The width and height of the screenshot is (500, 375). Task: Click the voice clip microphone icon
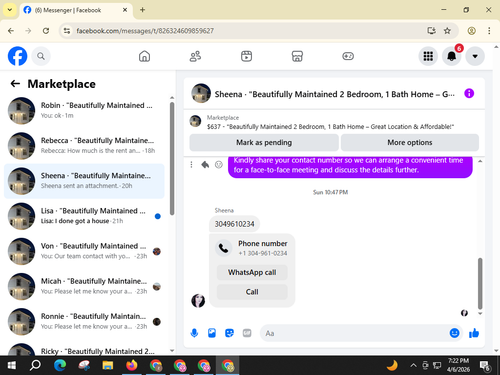[194, 333]
